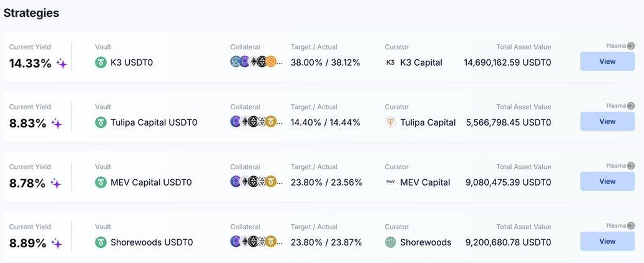Image resolution: width=644 pixels, height=263 pixels.
Task: Click Plasma network icon in MEV Capital row
Action: point(631,166)
